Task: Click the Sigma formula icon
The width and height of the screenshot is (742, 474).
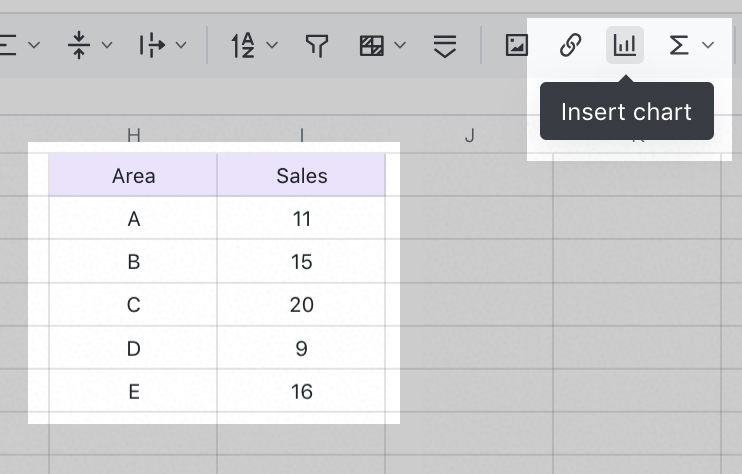Action: 679,45
